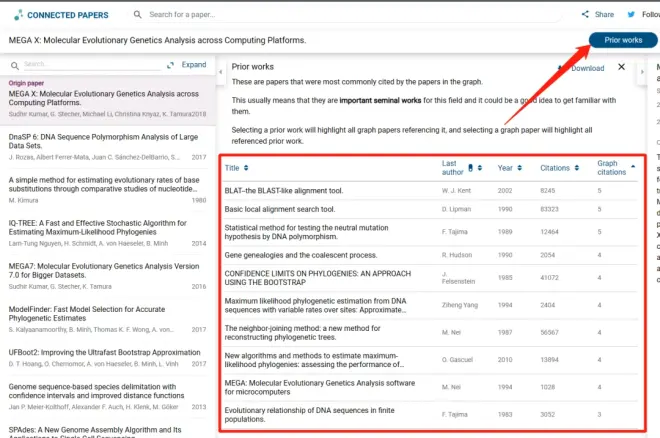Select Kimura's simple method paper

pyautogui.click(x=107, y=190)
